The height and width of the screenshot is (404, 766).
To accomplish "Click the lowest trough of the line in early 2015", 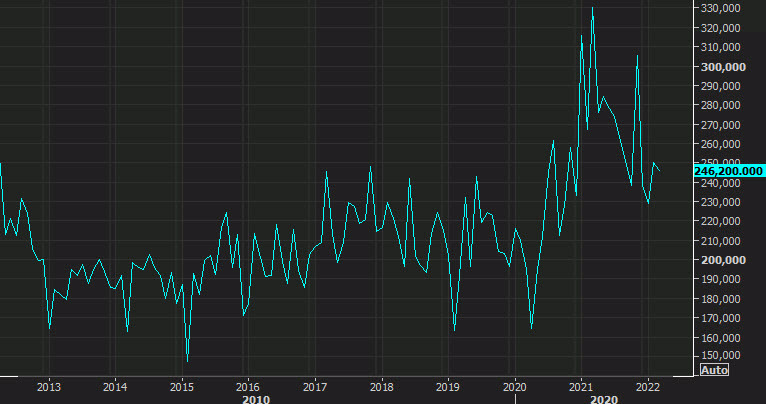I will point(187,360).
